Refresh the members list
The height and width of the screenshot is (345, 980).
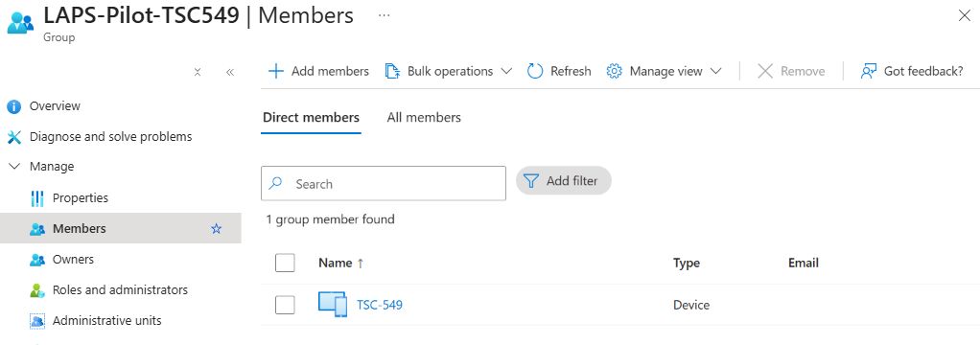click(559, 71)
